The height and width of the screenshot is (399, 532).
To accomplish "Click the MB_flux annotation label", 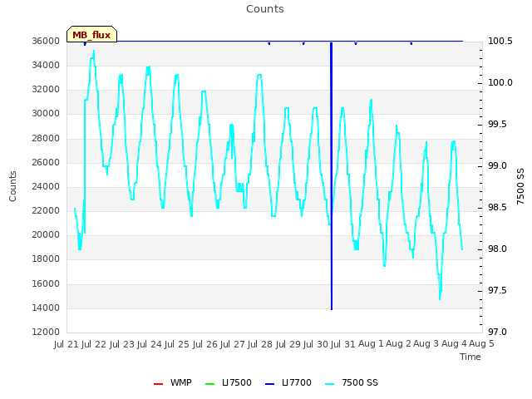I will [91, 35].
